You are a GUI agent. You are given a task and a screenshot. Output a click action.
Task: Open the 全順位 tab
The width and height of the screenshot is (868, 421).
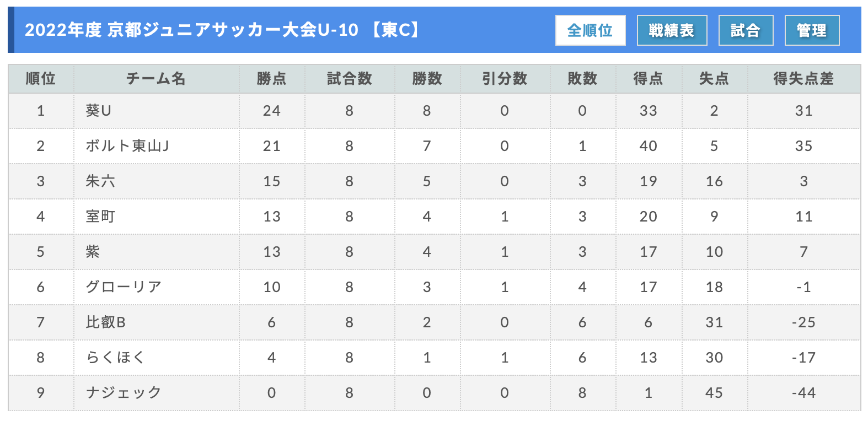pos(590,30)
